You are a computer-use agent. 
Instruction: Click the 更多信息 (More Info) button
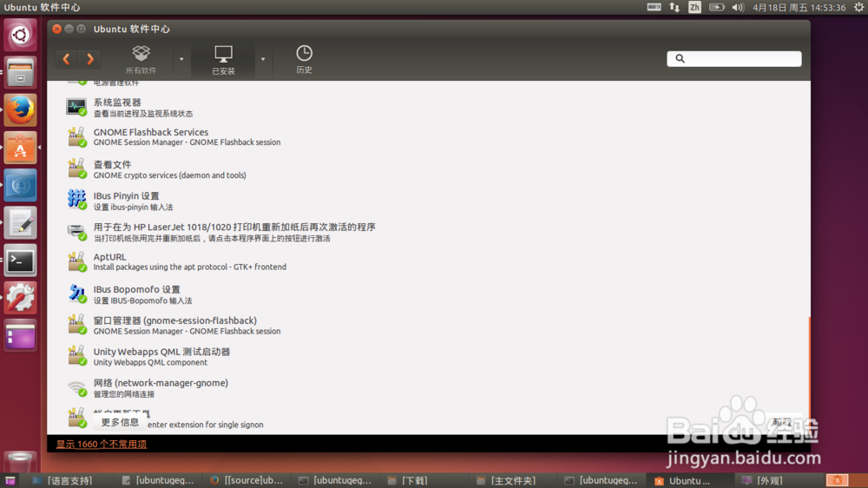coord(120,422)
